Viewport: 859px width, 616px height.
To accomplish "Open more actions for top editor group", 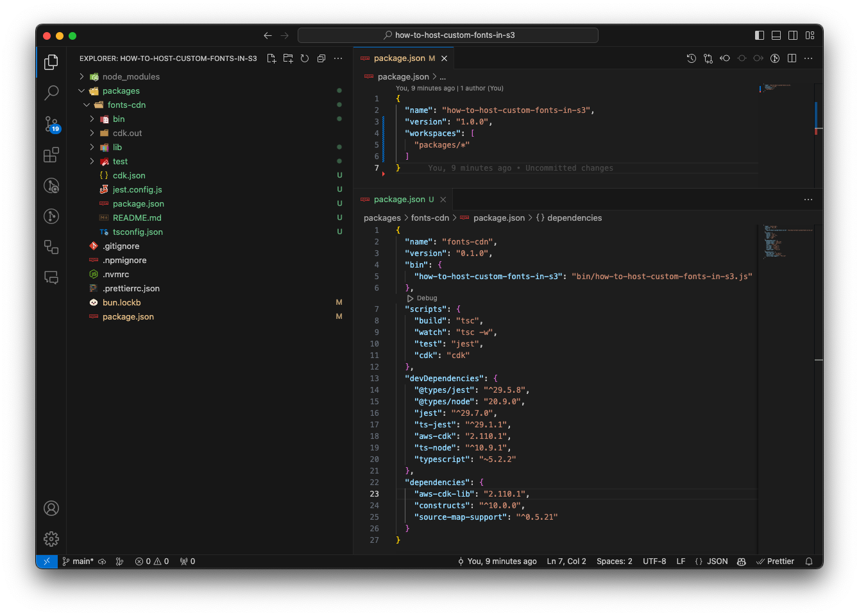I will [808, 58].
